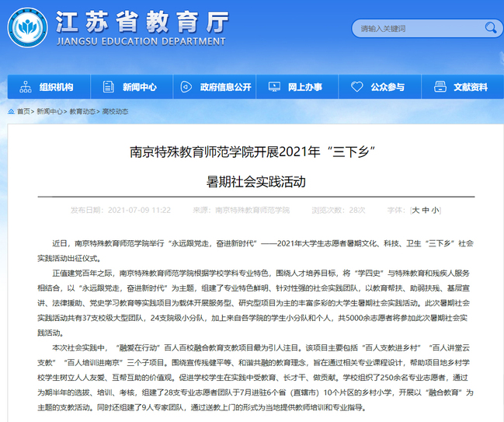Open 教育动态 breadcrumb link
Viewport: 504px width, 422px height.
tap(82, 112)
